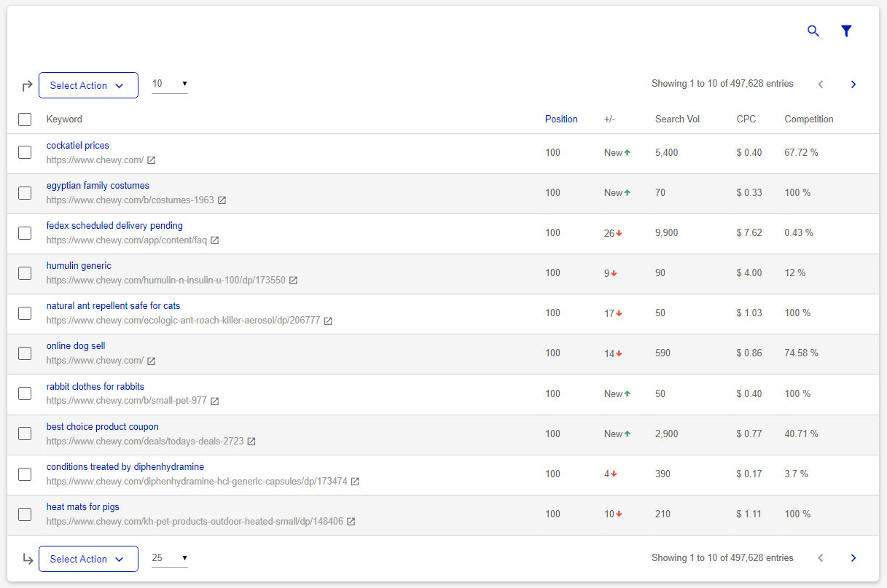This screenshot has width=887, height=588.
Task: Click the external link icon beside cockatiel prices URL
Action: pyautogui.click(x=151, y=160)
